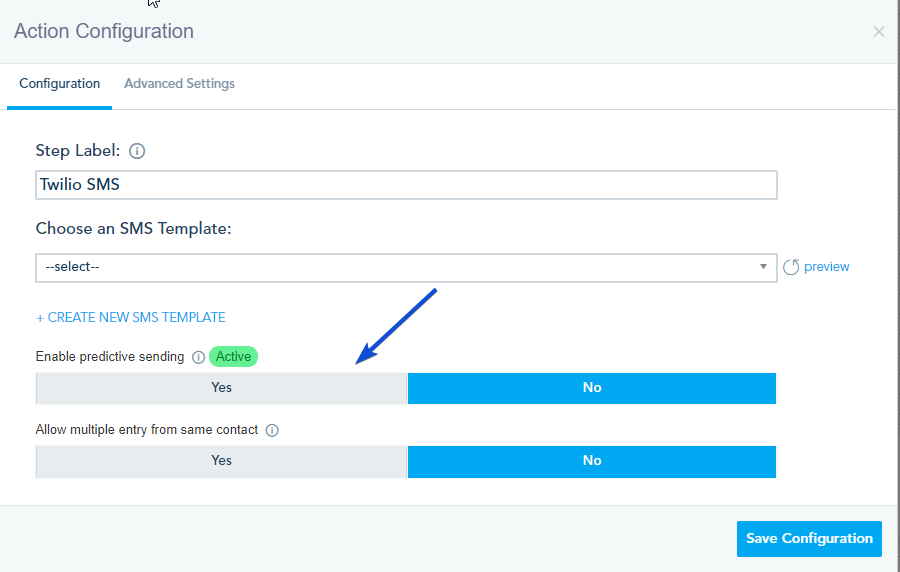900x572 pixels.
Task: Choose Yes for multiple entry from same contact
Action: (x=222, y=461)
